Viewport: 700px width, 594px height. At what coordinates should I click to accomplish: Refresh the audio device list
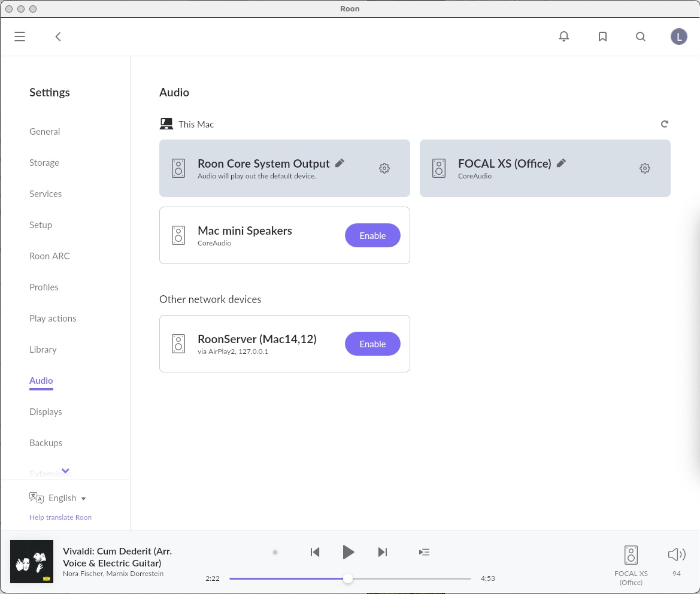click(x=664, y=124)
